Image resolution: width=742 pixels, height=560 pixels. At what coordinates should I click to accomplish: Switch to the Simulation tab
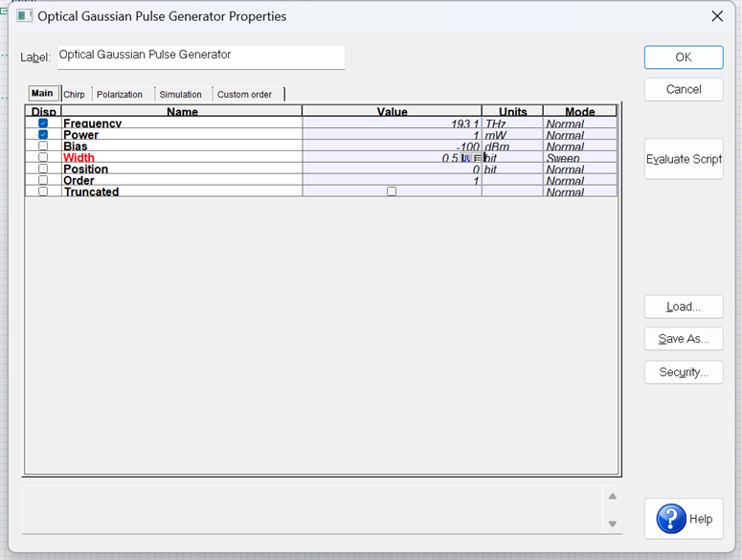(180, 94)
